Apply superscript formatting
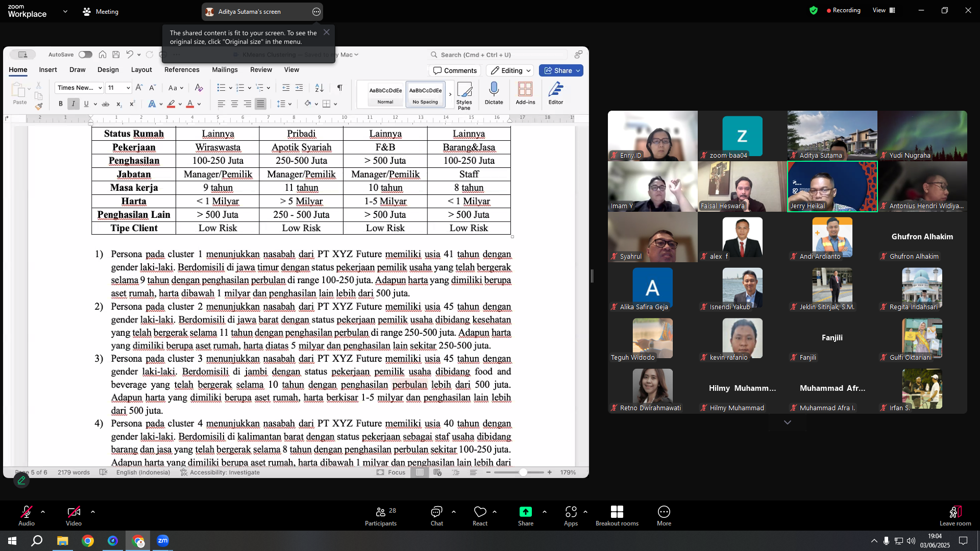 click(x=132, y=104)
